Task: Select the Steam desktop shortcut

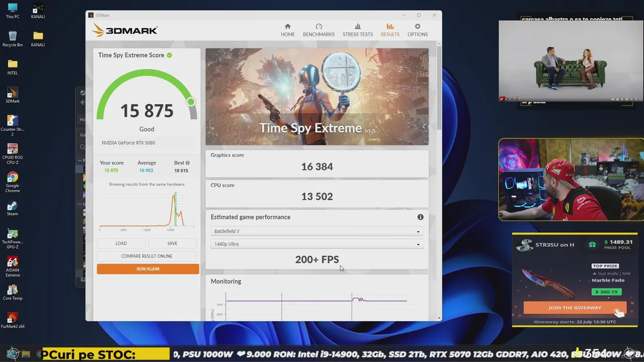Action: [x=13, y=208]
